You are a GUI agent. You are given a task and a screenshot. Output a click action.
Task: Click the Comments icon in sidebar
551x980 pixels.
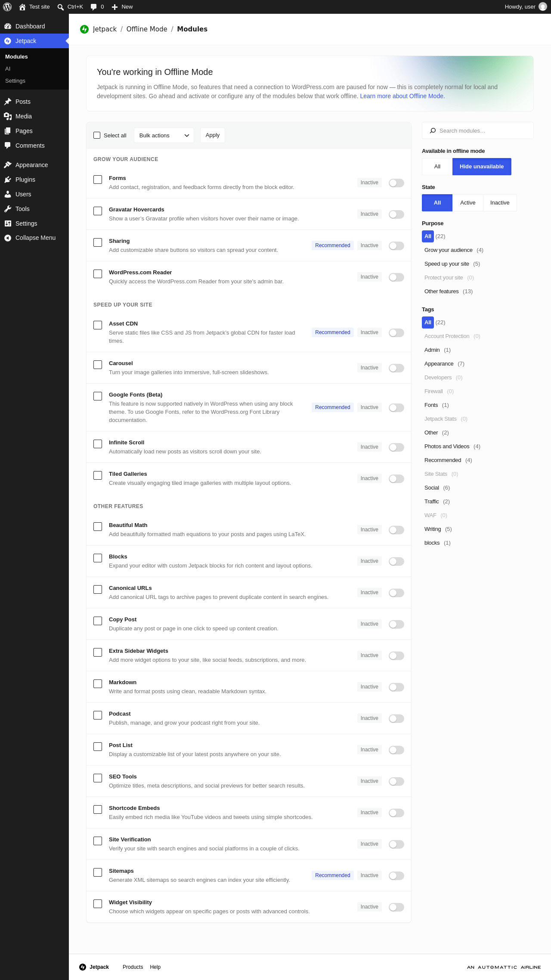(x=8, y=146)
